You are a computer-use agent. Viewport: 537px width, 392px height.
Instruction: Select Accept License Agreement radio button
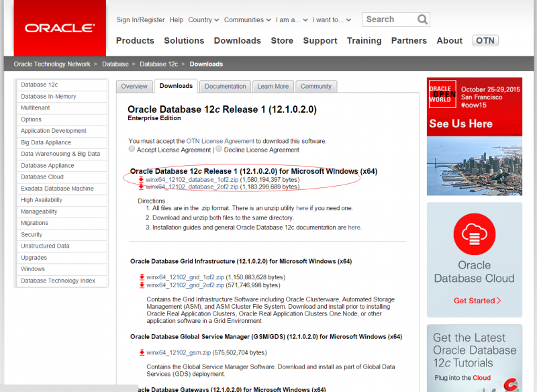tap(132, 148)
